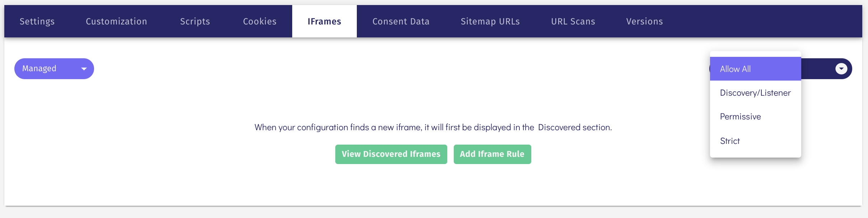868x218 pixels.
Task: Switch to the Versions tab
Action: pyautogui.click(x=644, y=21)
